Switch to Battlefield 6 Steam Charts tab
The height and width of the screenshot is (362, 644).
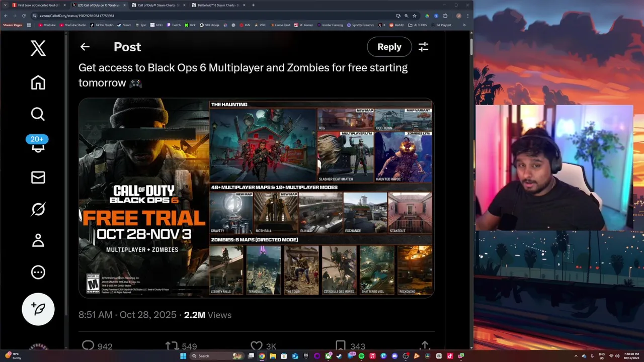218,5
